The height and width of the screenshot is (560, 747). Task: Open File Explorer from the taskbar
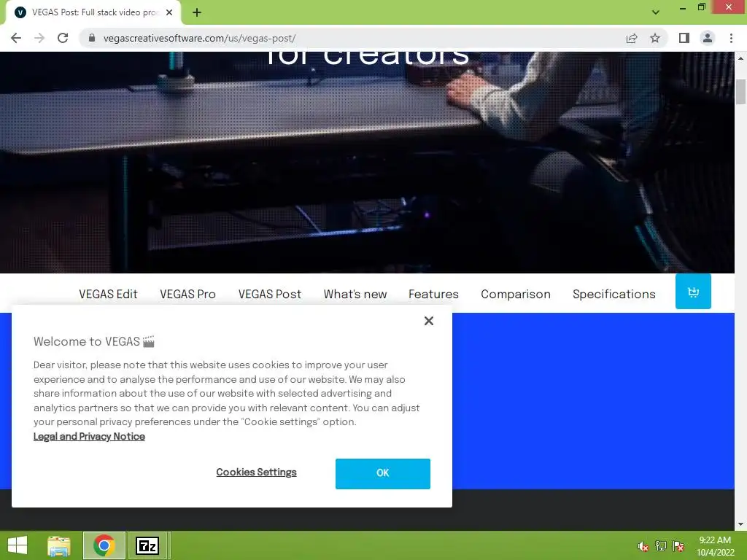pos(59,545)
